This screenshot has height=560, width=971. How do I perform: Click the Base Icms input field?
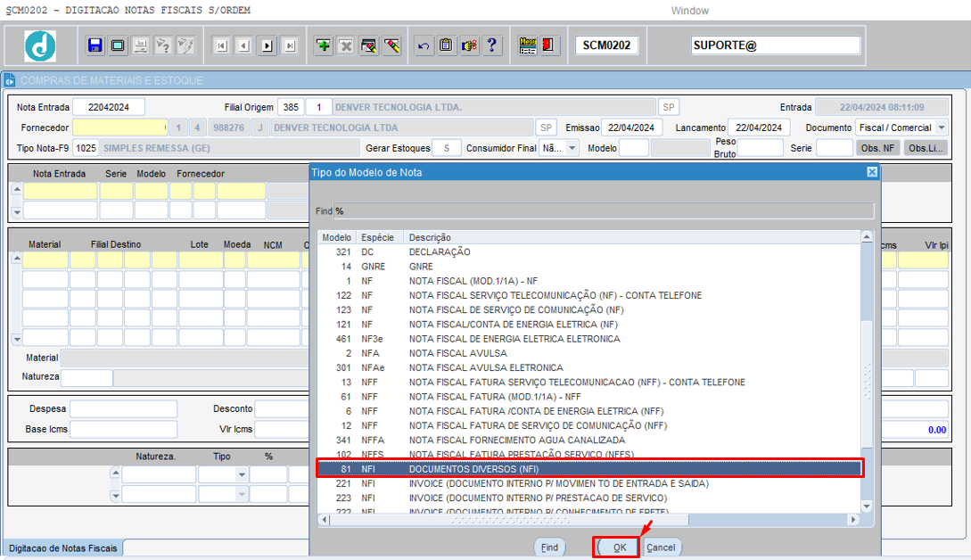pos(123,429)
